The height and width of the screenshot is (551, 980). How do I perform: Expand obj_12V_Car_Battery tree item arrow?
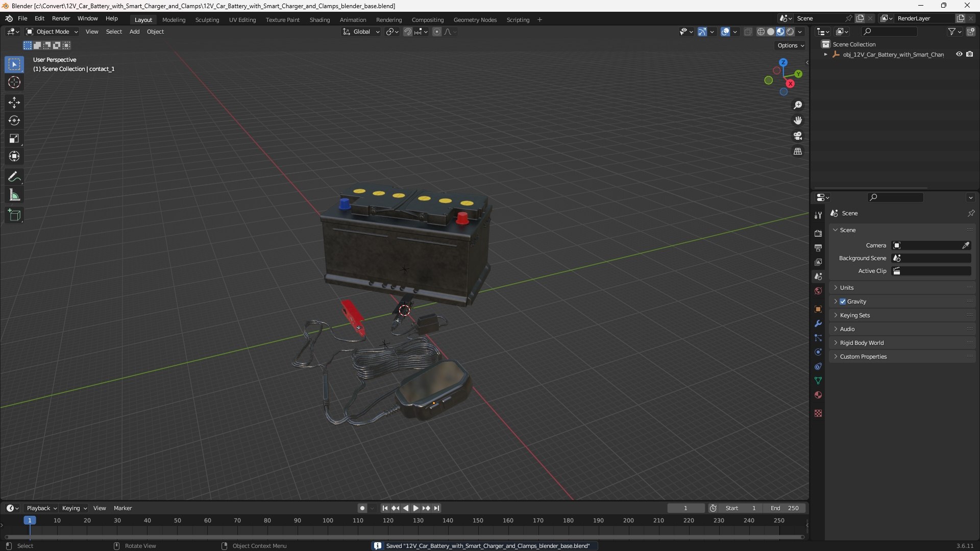[x=826, y=55]
